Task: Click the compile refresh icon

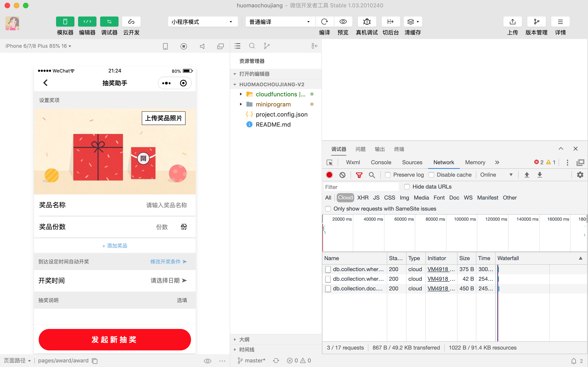Action: [x=324, y=22]
